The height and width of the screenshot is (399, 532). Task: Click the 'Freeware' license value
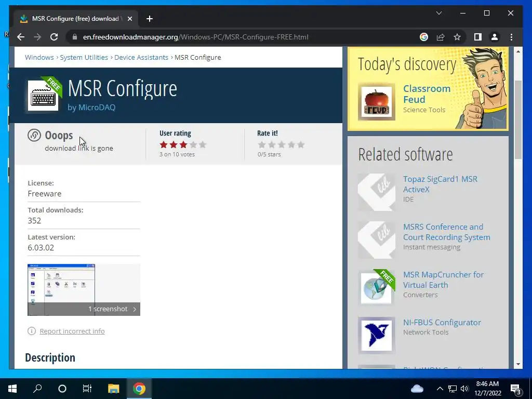(45, 194)
